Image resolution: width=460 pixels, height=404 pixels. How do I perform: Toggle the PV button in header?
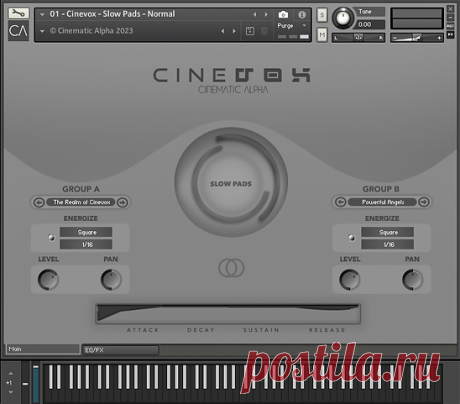point(450,35)
